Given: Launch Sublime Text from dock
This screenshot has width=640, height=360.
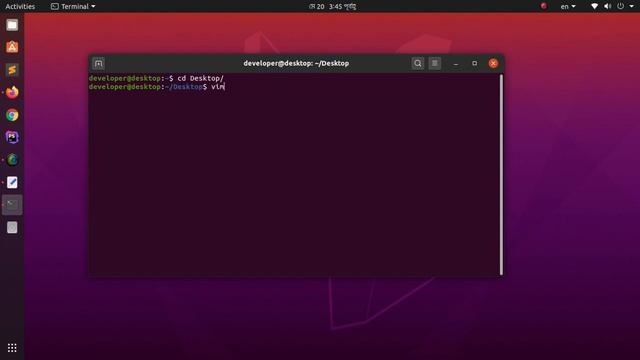Looking at the screenshot, I should pyautogui.click(x=12, y=70).
